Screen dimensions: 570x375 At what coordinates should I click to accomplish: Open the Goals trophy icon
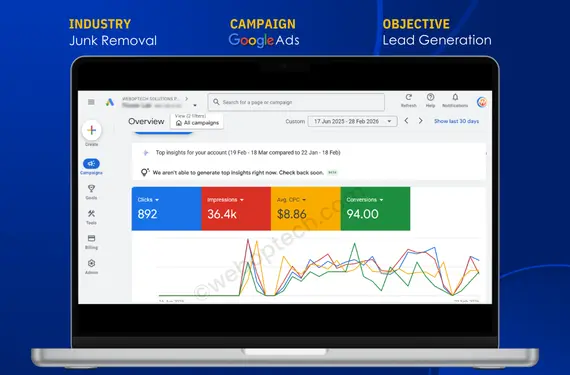(91, 189)
